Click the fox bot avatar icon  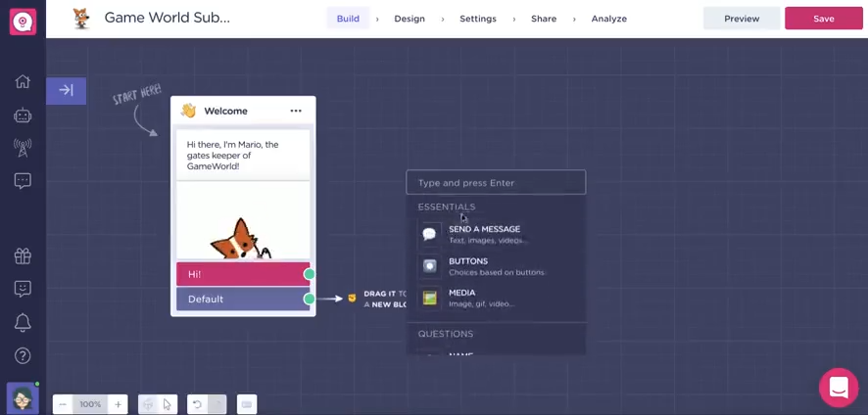[x=82, y=19]
